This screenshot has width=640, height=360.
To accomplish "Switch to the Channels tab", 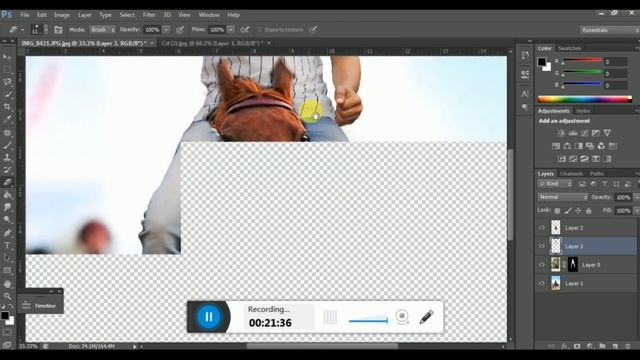I will (x=571, y=174).
